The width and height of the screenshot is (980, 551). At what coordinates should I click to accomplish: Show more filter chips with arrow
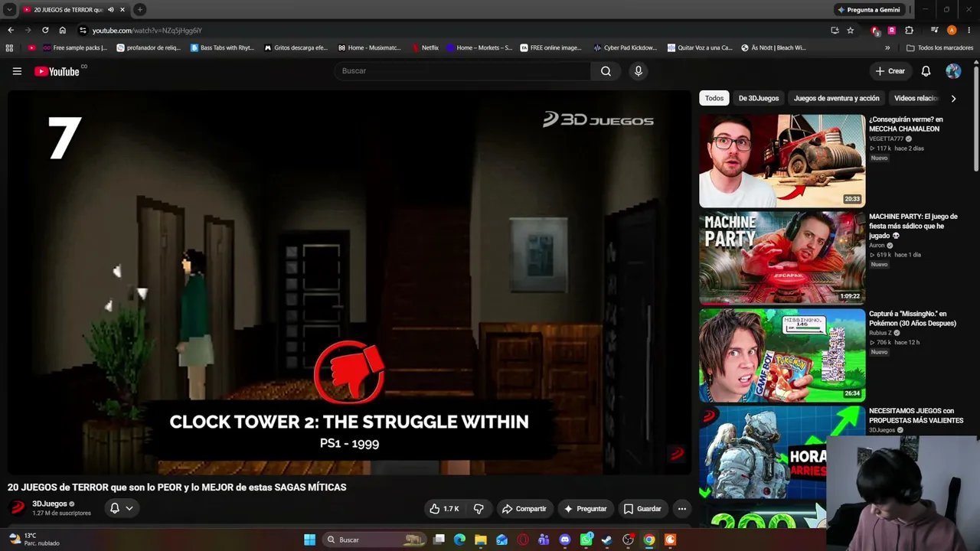953,98
